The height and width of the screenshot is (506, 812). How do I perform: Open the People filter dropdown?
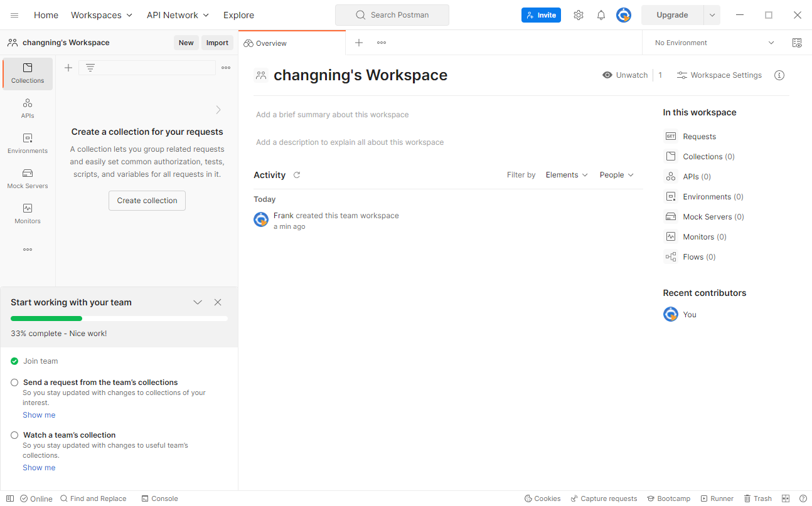tap(617, 175)
